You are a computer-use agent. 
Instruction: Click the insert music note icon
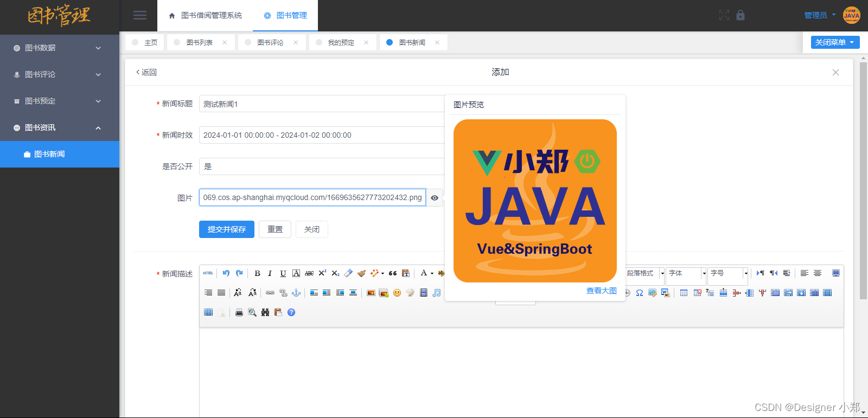(436, 293)
